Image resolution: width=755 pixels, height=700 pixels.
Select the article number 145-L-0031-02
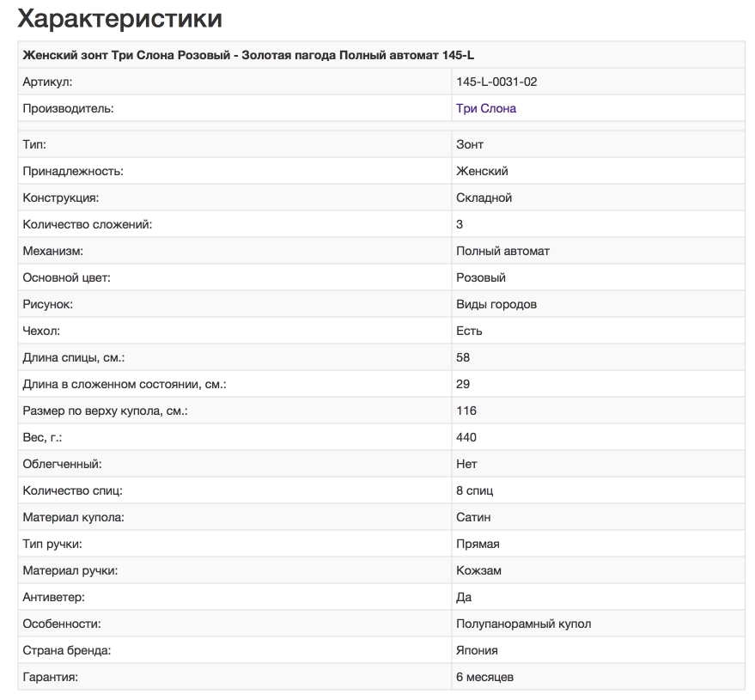coord(496,82)
